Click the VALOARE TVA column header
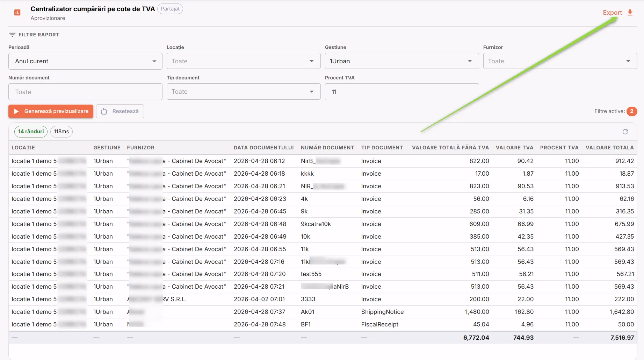 pos(515,148)
